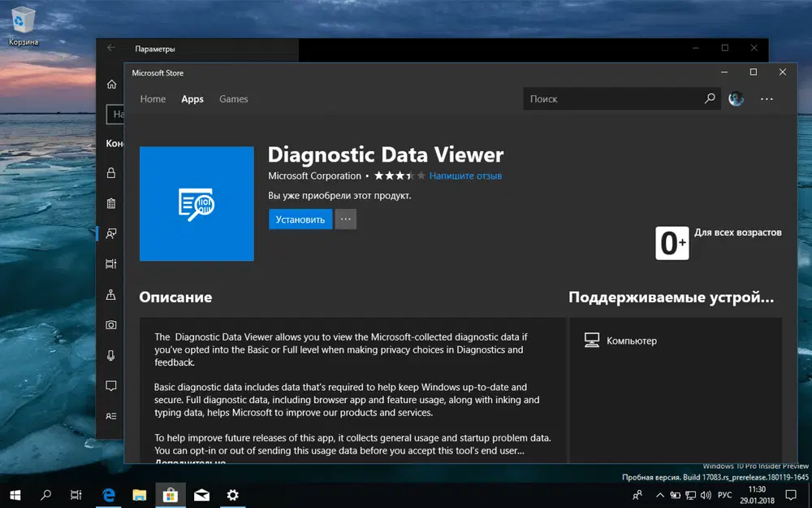812x508 pixels.
Task: Open Task View on the taskbar
Action: (x=76, y=495)
